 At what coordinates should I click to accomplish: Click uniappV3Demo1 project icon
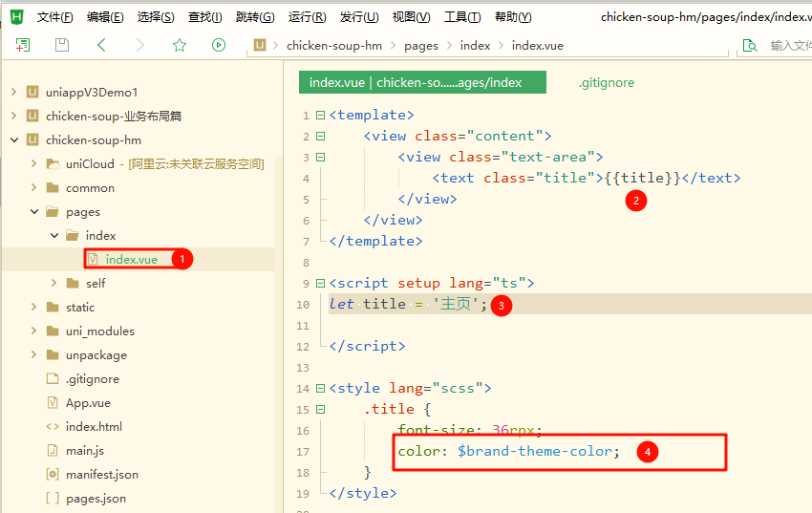[32, 92]
